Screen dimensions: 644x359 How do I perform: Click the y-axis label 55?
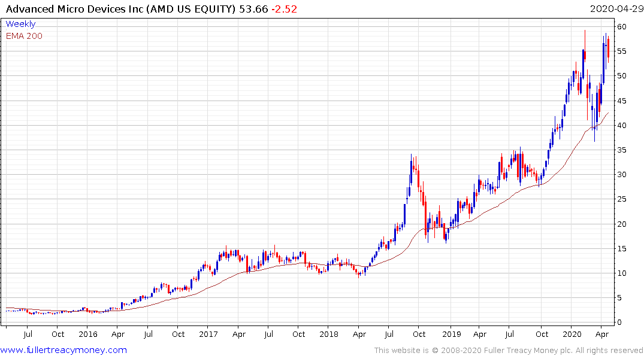[x=621, y=51]
